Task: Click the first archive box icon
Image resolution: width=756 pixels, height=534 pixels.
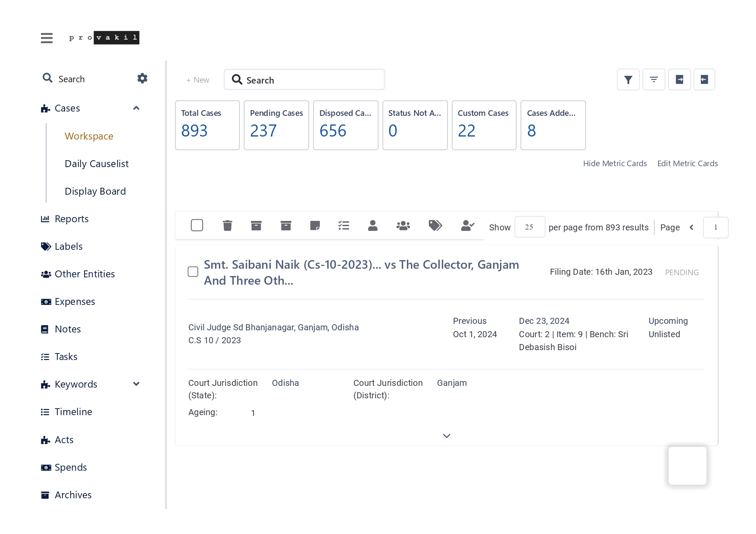Action: pos(256,225)
